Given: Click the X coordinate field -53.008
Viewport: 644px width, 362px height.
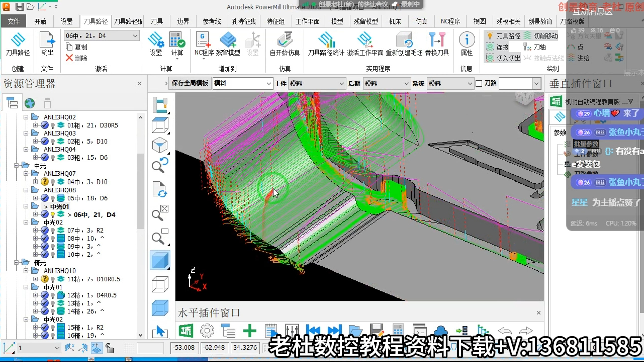Looking at the screenshot, I should pyautogui.click(x=184, y=347).
